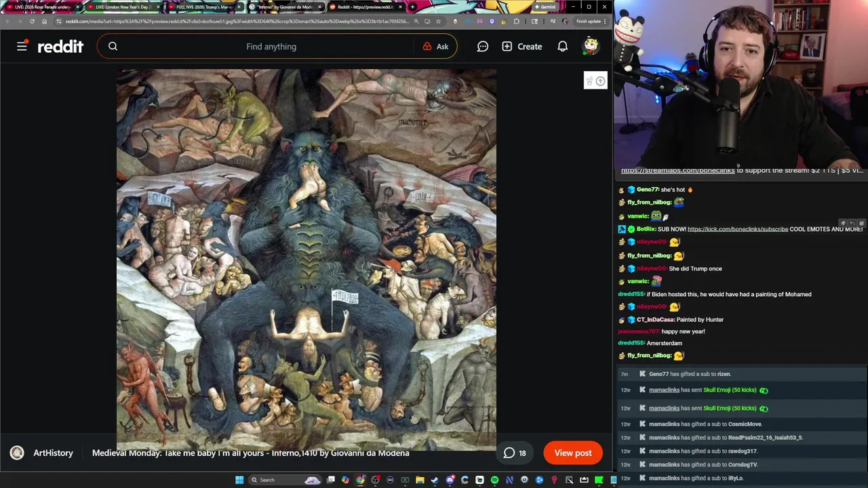The width and height of the screenshot is (868, 488).
Task: Open the kick.com/boneclinks/subscribe link in chat
Action: click(738, 229)
